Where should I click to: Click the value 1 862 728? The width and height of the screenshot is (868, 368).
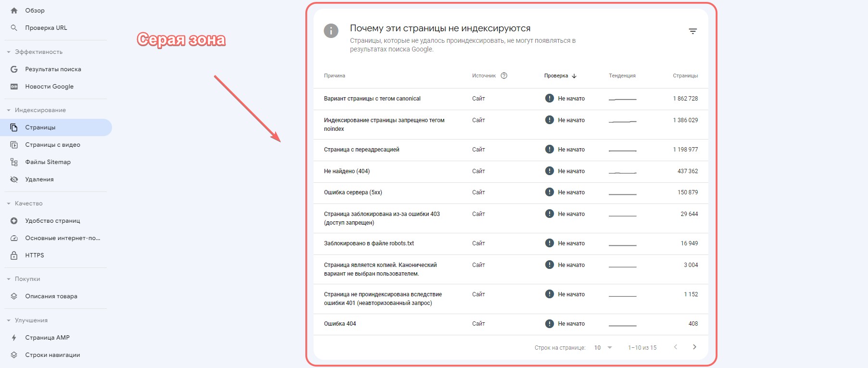[685, 99]
